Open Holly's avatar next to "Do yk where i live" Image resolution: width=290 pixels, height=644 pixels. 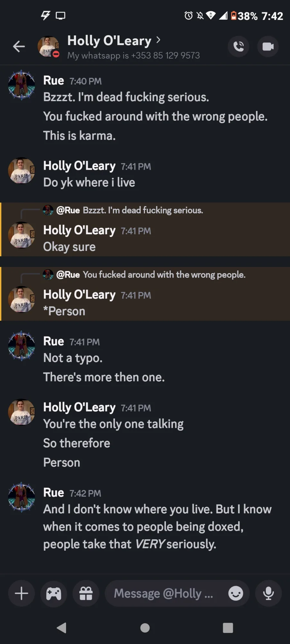click(x=22, y=171)
